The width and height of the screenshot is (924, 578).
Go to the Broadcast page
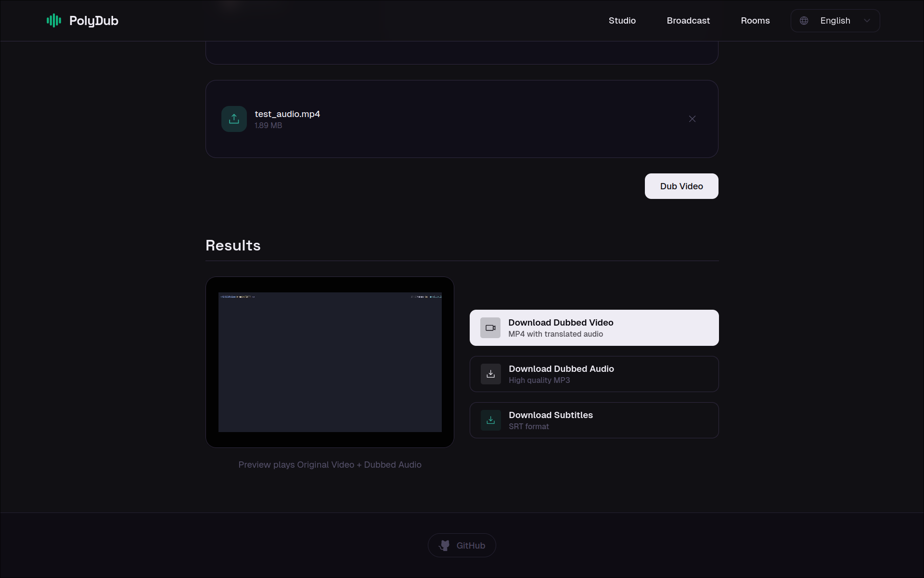[688, 21]
